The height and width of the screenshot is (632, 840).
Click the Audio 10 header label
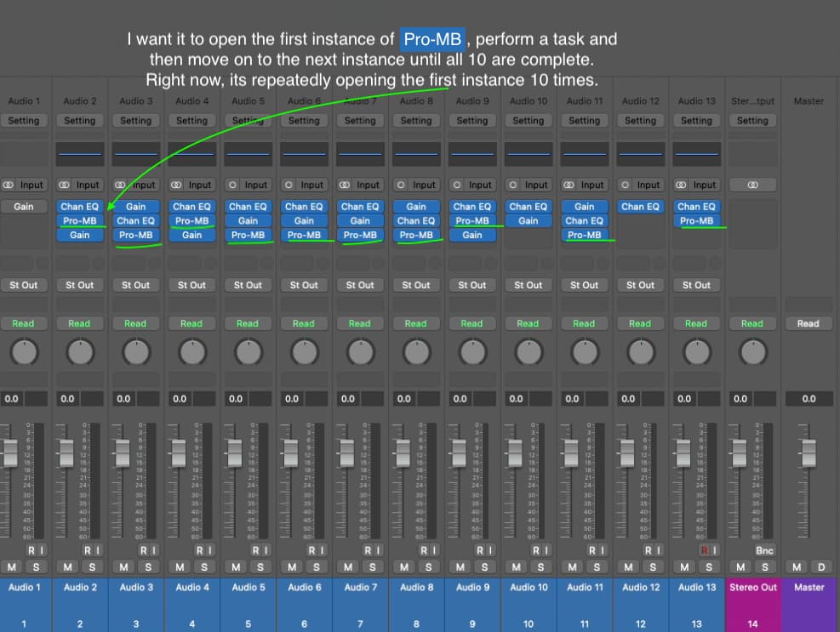(x=529, y=101)
